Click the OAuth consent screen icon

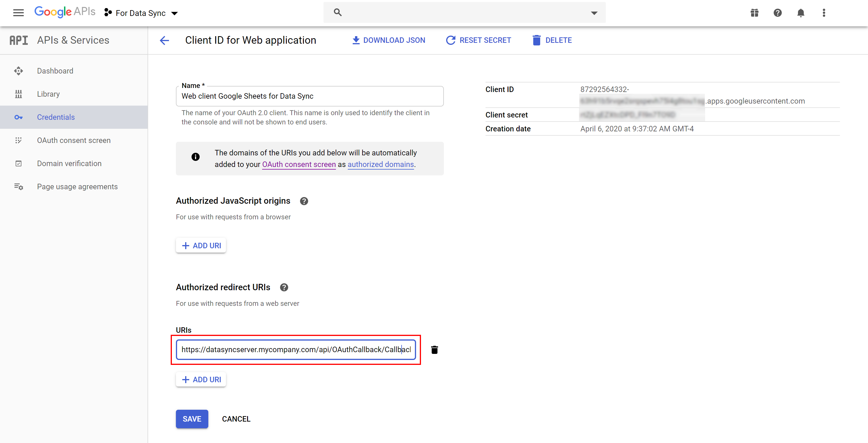click(19, 140)
